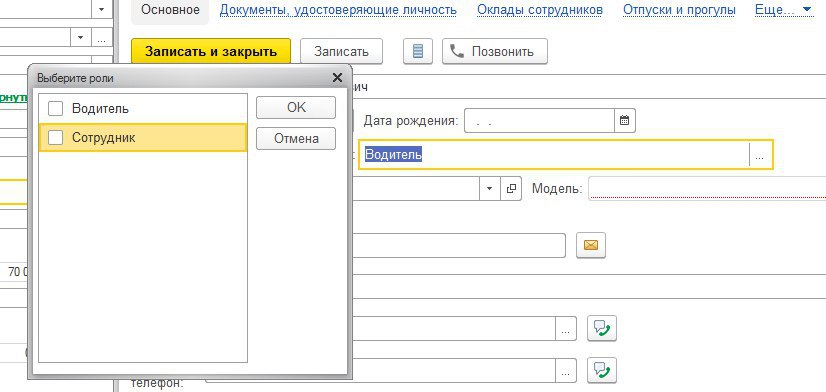Select the Водитель label in role list

pos(101,109)
